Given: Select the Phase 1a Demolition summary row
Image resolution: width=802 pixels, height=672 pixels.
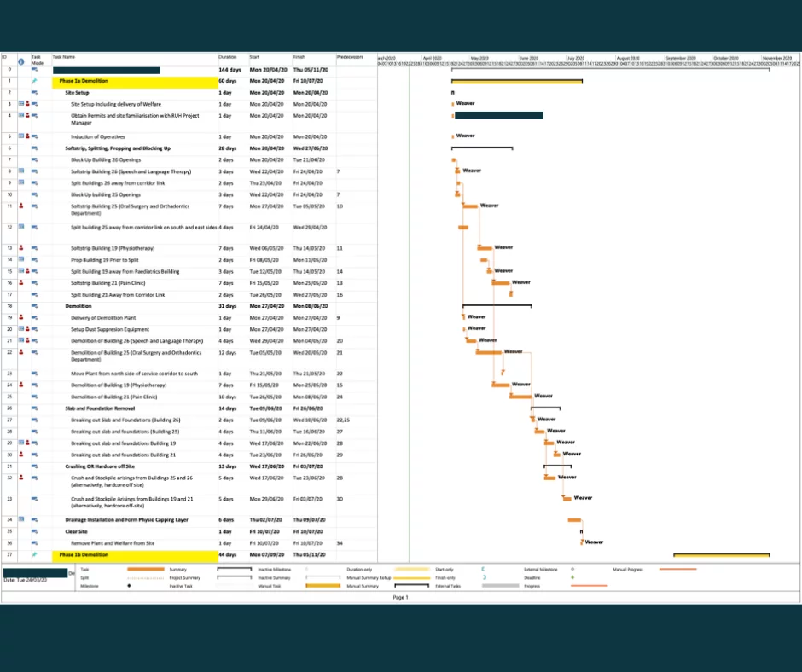Looking at the screenshot, I should [x=189, y=81].
